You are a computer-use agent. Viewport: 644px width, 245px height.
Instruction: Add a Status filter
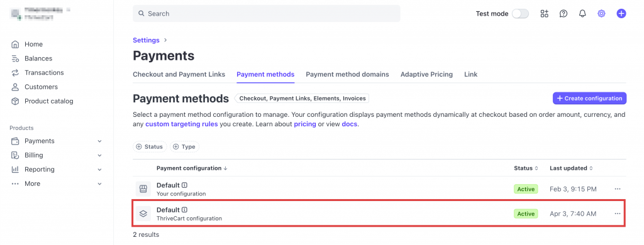click(x=150, y=146)
